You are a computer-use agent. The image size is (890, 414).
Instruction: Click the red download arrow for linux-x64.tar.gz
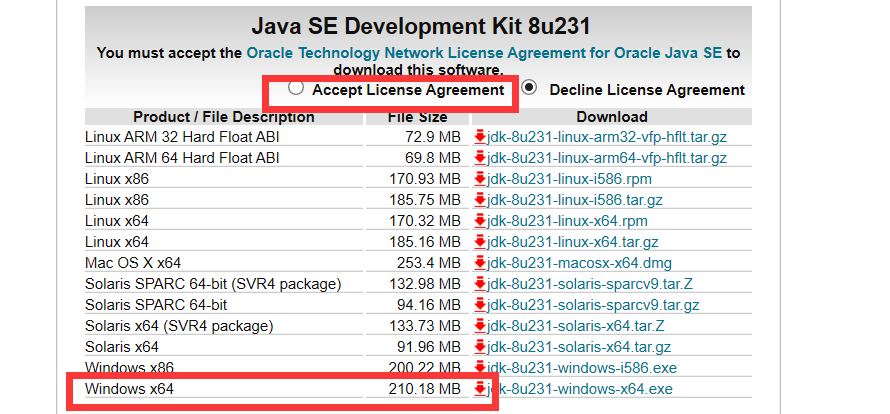[480, 242]
